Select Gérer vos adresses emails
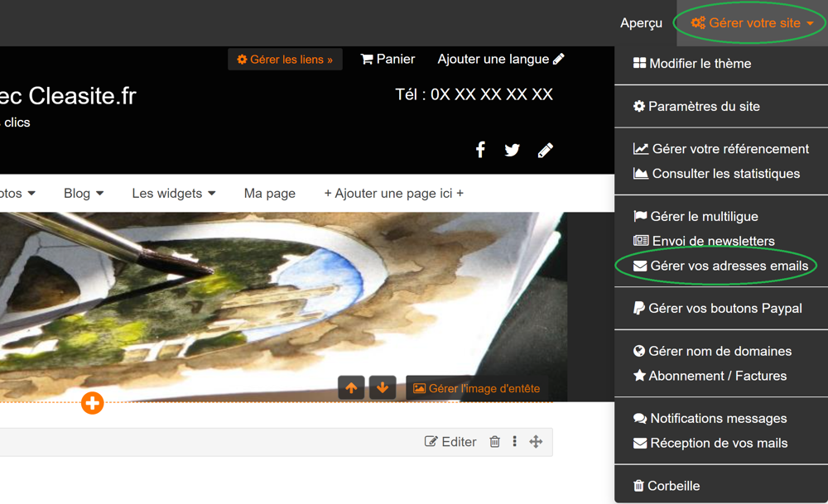Screen dimensions: 828x504 coord(720,266)
